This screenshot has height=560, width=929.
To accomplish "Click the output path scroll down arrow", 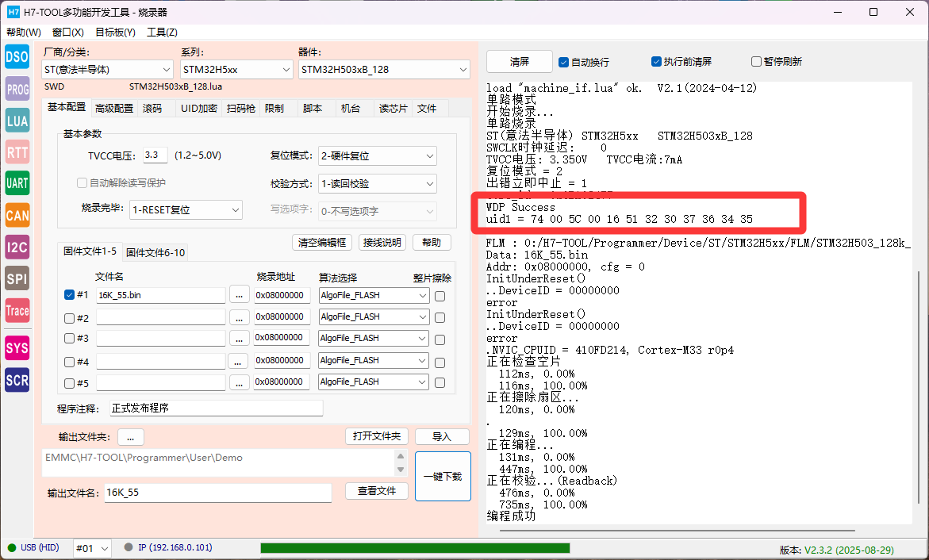I will [x=401, y=470].
